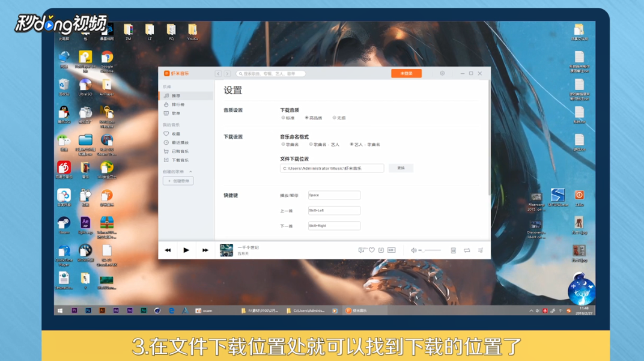This screenshot has height=361, width=644.
Task: Open the 下载音乐 (Downloaded Music) sidebar item
Action: pyautogui.click(x=186, y=160)
